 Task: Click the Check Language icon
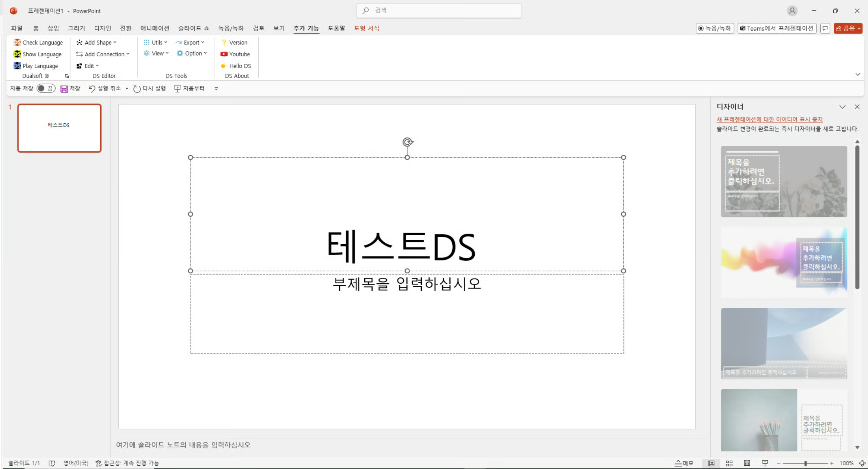pos(17,43)
